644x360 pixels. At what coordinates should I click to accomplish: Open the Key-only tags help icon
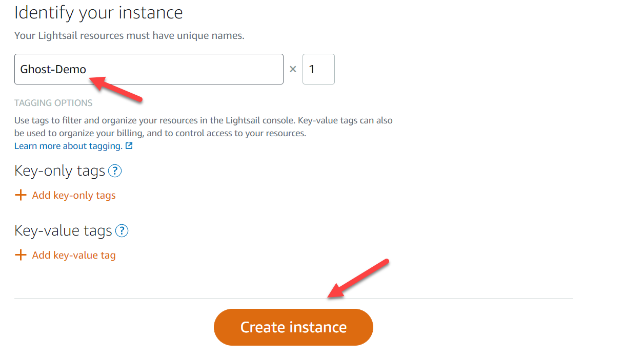click(x=115, y=171)
